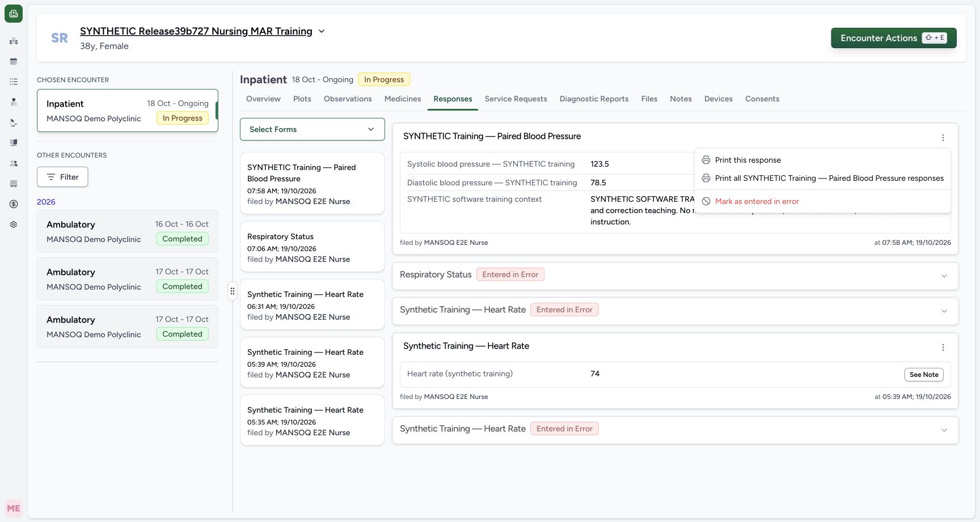Click the SR patient avatar
The width and height of the screenshot is (980, 522).
click(60, 38)
